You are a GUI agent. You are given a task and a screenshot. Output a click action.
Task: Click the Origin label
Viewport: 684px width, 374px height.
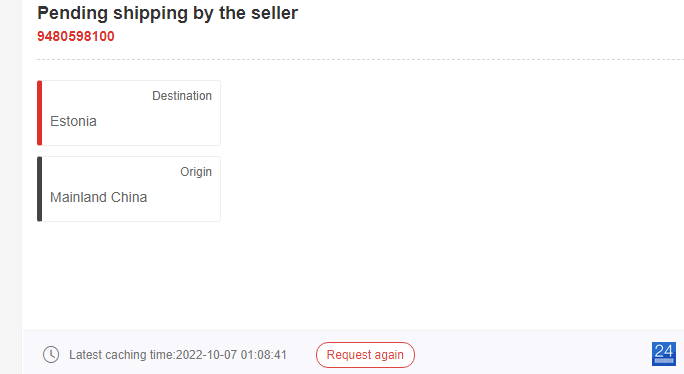196,172
